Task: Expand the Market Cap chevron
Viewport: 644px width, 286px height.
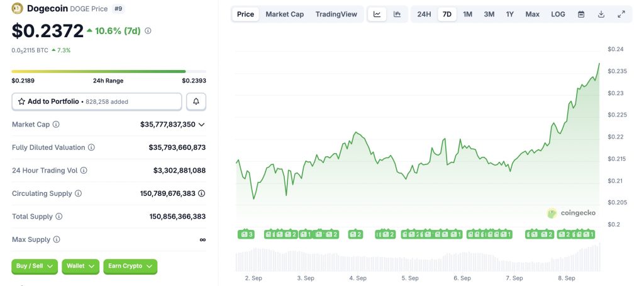Action: pos(201,125)
